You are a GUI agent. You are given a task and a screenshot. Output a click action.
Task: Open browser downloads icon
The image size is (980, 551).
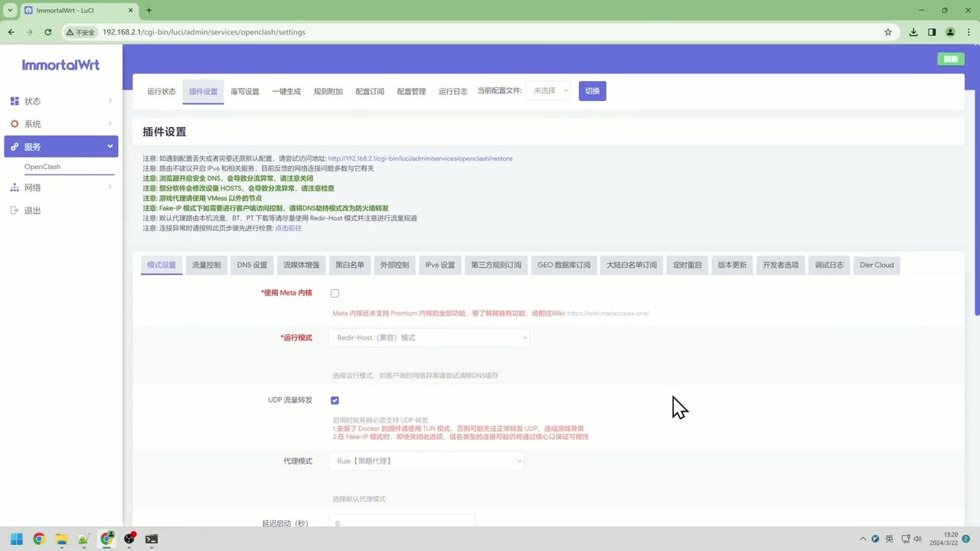click(x=913, y=32)
